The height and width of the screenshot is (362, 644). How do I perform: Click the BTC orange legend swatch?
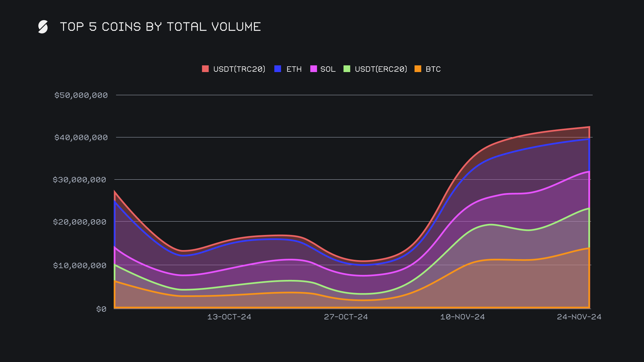point(418,69)
